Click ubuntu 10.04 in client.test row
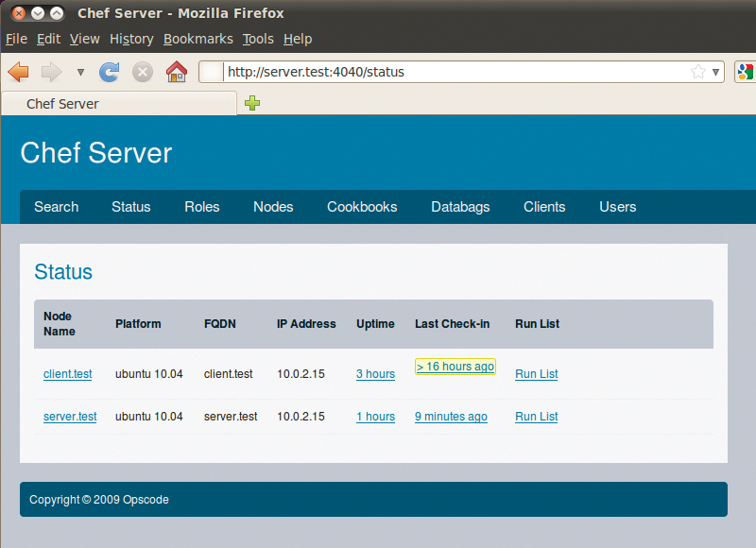756x548 pixels. (149, 374)
